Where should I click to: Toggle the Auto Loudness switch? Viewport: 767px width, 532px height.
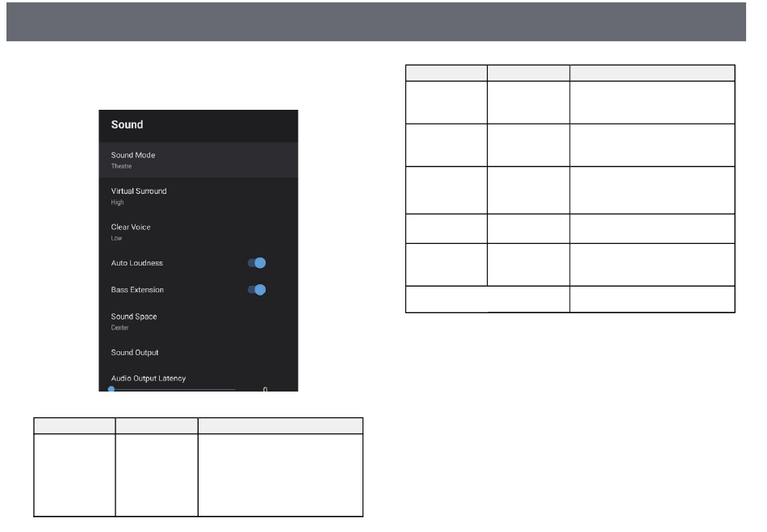(257, 263)
